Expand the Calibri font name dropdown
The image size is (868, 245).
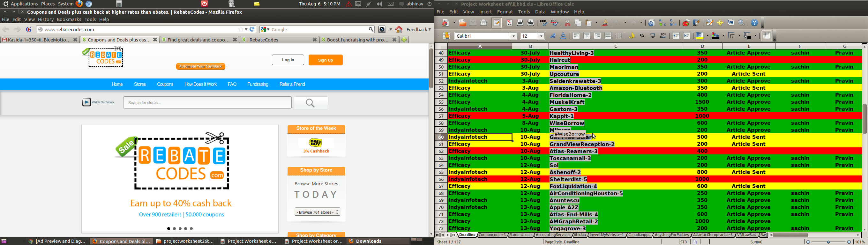(513, 36)
